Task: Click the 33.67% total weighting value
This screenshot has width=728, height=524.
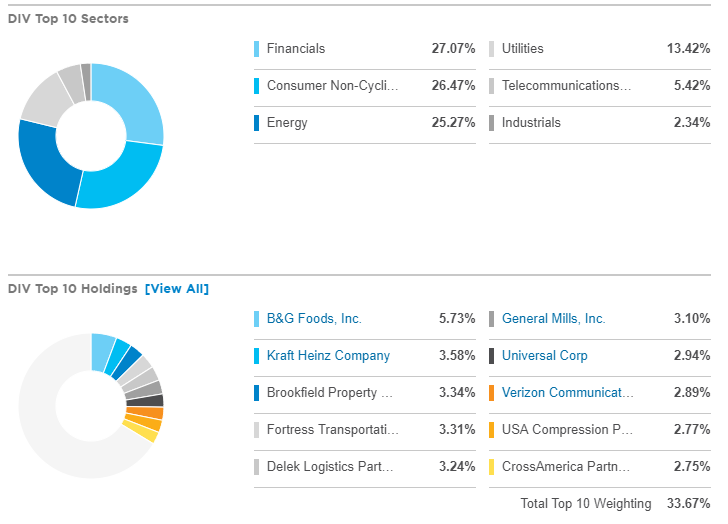Action: [x=689, y=504]
